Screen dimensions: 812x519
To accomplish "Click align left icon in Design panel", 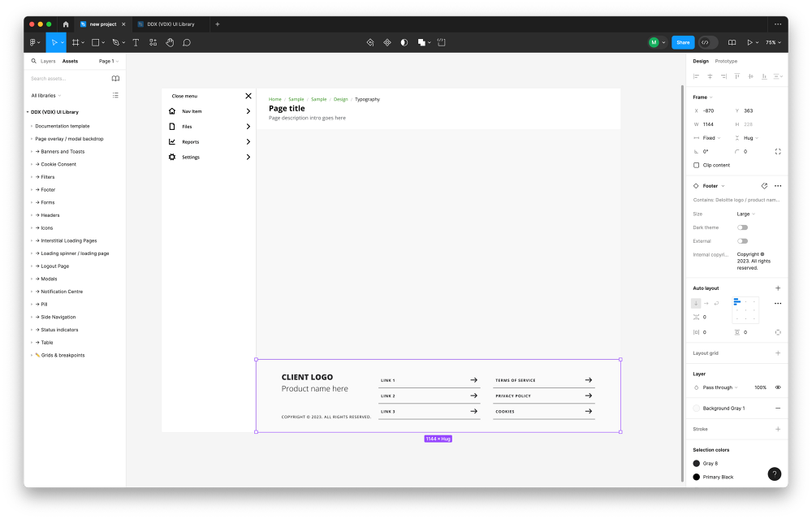I will coord(696,76).
